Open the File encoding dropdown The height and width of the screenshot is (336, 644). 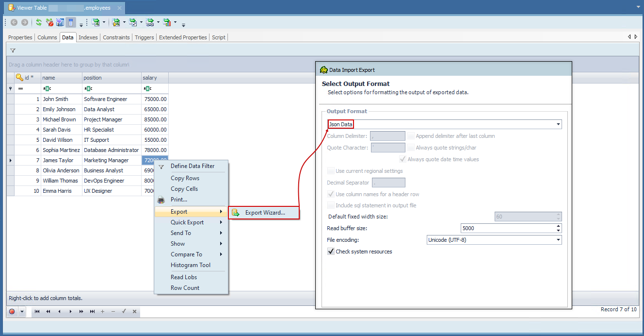pyautogui.click(x=559, y=240)
